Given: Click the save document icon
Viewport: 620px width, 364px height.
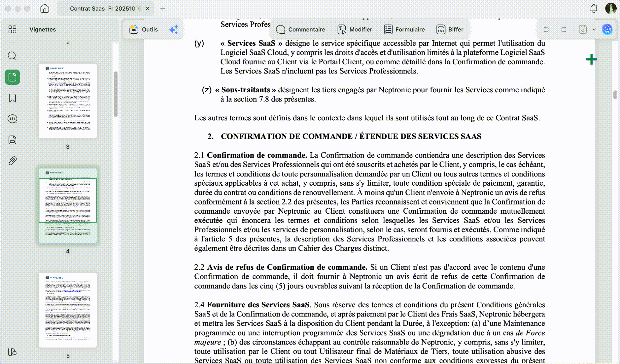Looking at the screenshot, I should tap(583, 29).
